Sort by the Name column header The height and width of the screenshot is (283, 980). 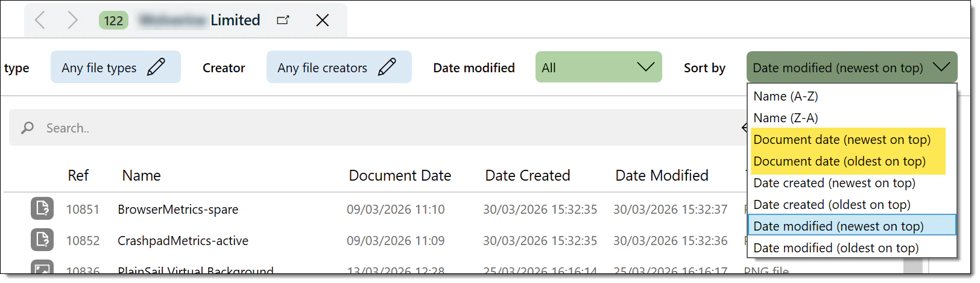(141, 175)
